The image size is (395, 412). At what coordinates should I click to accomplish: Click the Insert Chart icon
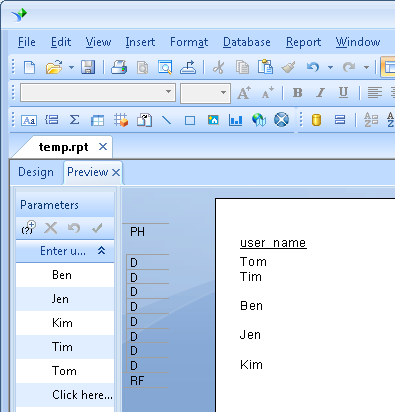(236, 120)
